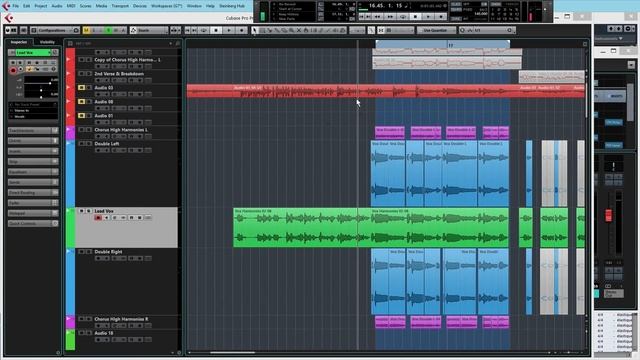Open the MIDI menu

coord(71,6)
